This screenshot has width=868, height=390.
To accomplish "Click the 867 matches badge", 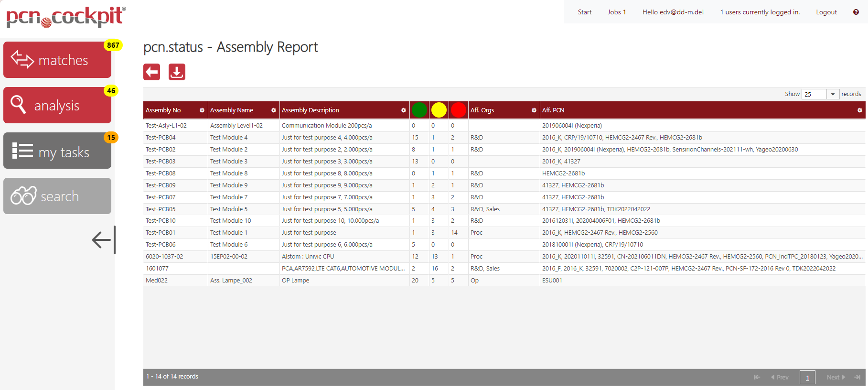I will pyautogui.click(x=113, y=45).
